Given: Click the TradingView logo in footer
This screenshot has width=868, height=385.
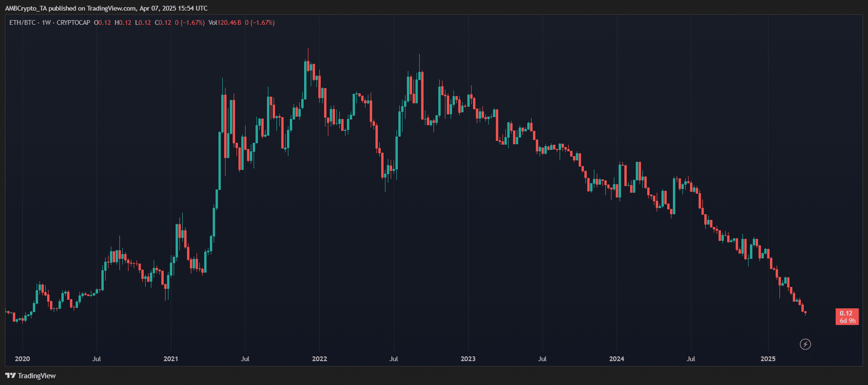Looking at the screenshot, I should pyautogui.click(x=31, y=376).
